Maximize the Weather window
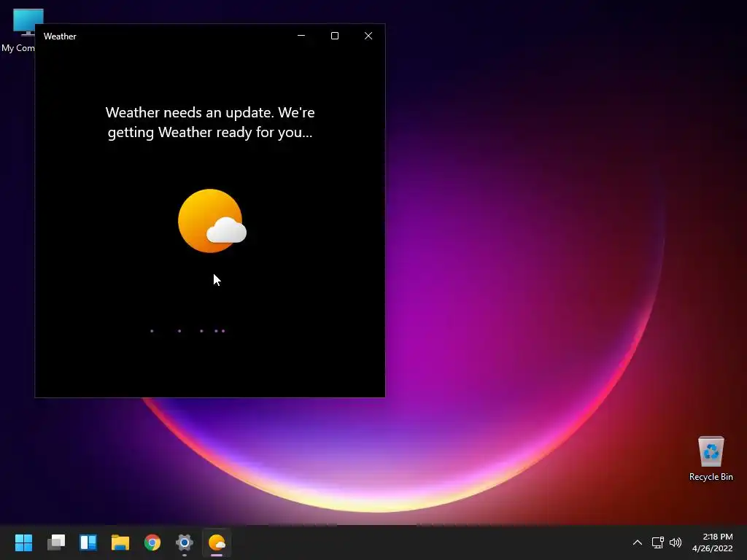Screen dimensions: 747x560 [x=335, y=36]
